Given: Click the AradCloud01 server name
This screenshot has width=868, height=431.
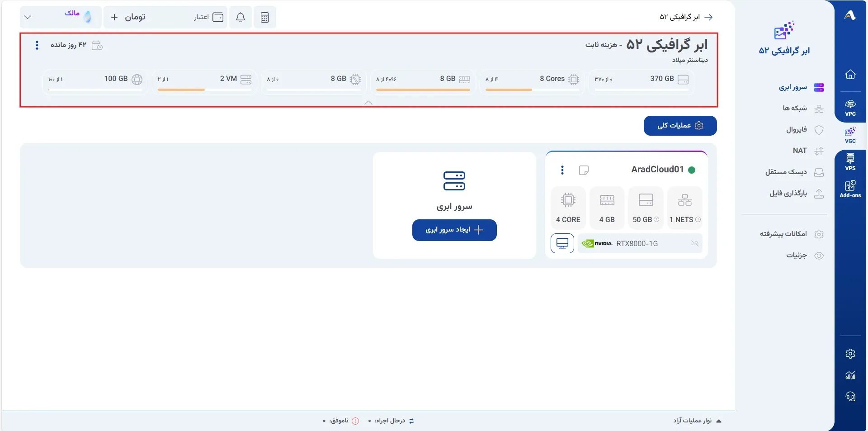Looking at the screenshot, I should coord(657,170).
